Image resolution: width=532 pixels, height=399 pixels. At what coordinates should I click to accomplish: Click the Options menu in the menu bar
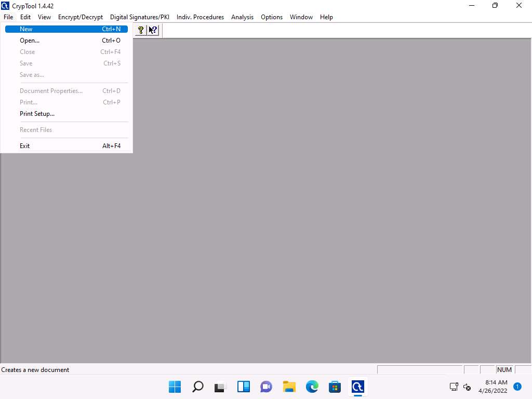(x=271, y=17)
